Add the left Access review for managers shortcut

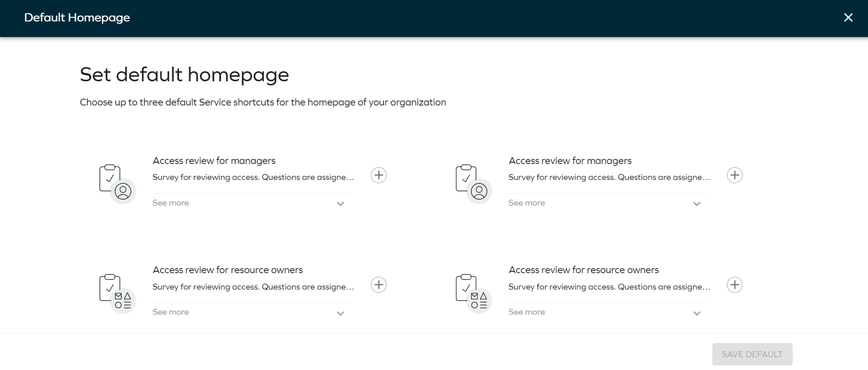pyautogui.click(x=378, y=175)
